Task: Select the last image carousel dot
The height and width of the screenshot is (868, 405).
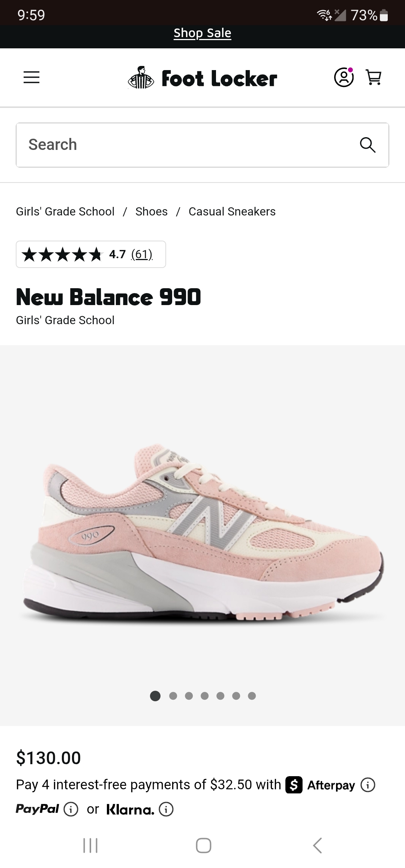Action: pyautogui.click(x=252, y=696)
